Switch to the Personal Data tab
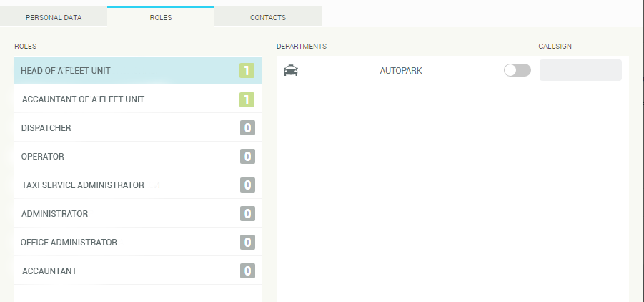 tap(54, 17)
